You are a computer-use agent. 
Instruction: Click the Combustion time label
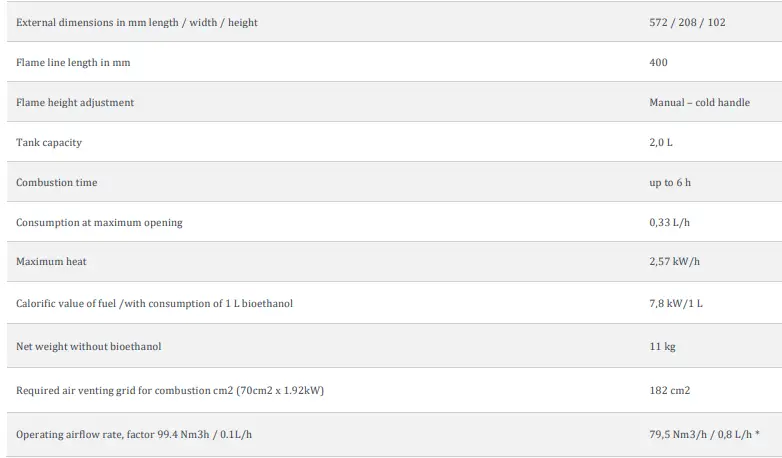[57, 182]
